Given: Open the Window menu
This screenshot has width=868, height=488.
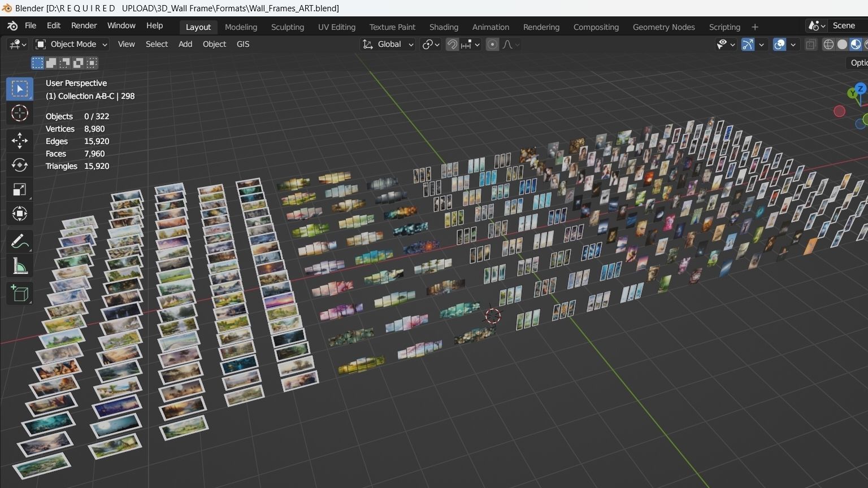Looking at the screenshot, I should click(x=121, y=26).
